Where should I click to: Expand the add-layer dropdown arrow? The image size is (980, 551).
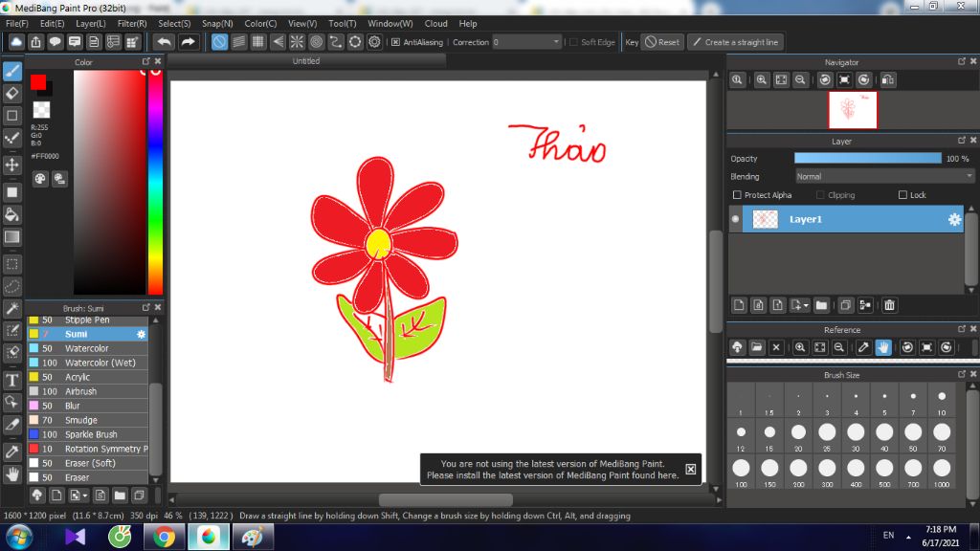[806, 305]
